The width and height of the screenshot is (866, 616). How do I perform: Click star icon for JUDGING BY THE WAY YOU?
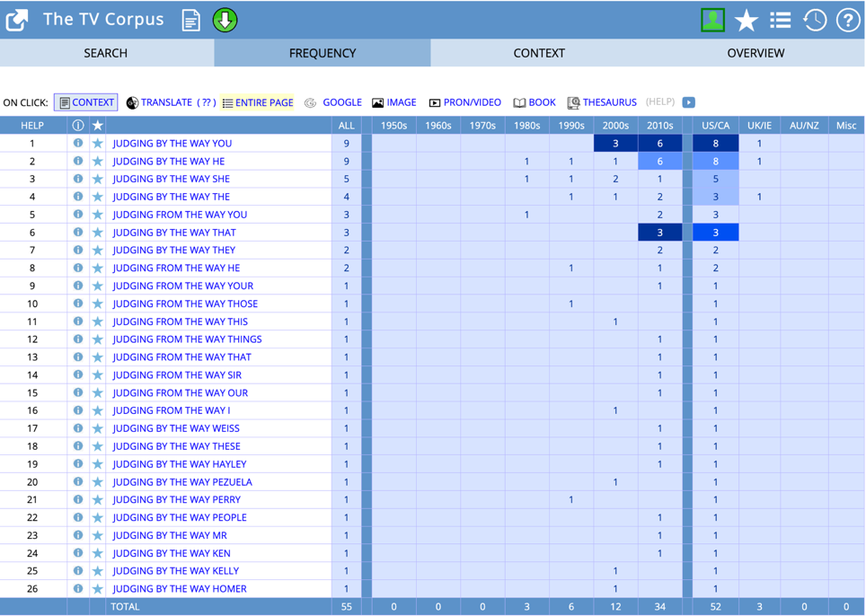[98, 144]
